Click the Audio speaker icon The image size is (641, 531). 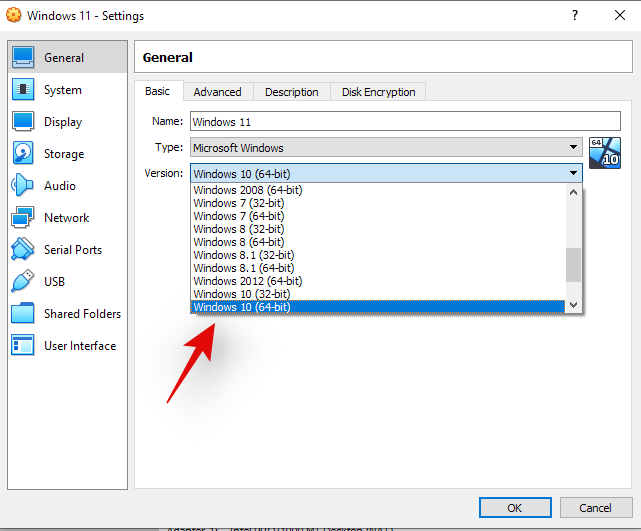[23, 186]
